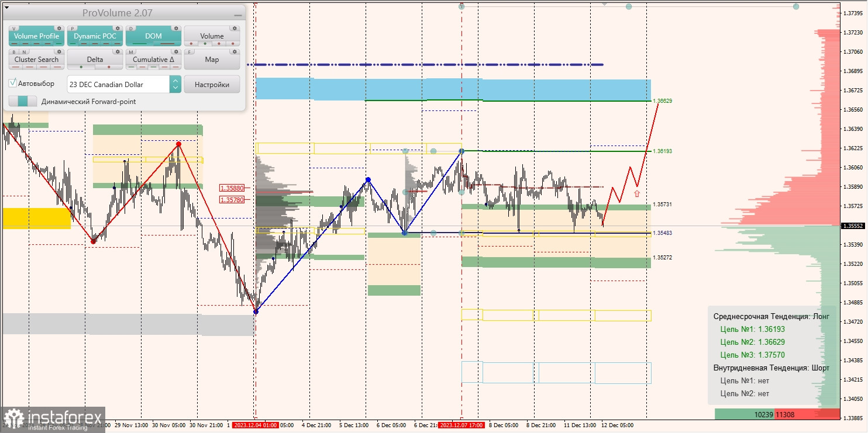
Task: Click the red up-arrow marker on forecast line
Action: pos(637,193)
